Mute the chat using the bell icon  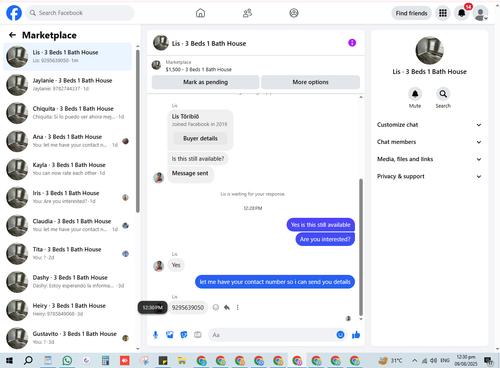coord(415,94)
